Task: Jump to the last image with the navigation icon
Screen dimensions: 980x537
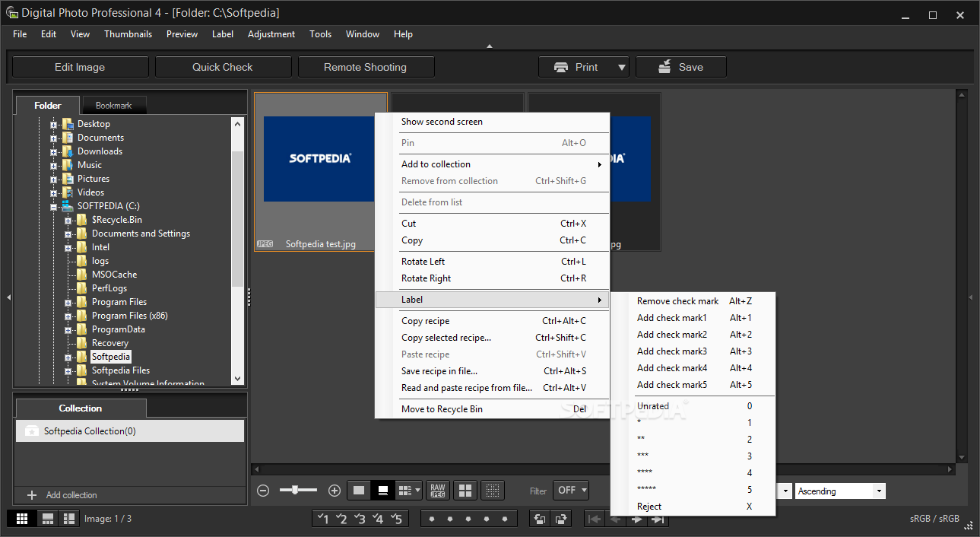Action: click(658, 519)
